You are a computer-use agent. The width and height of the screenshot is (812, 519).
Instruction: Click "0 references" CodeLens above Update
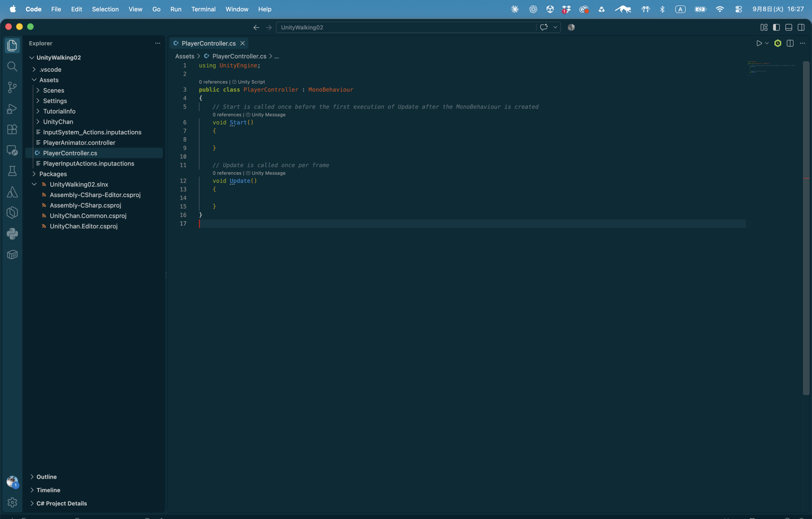tap(227, 173)
